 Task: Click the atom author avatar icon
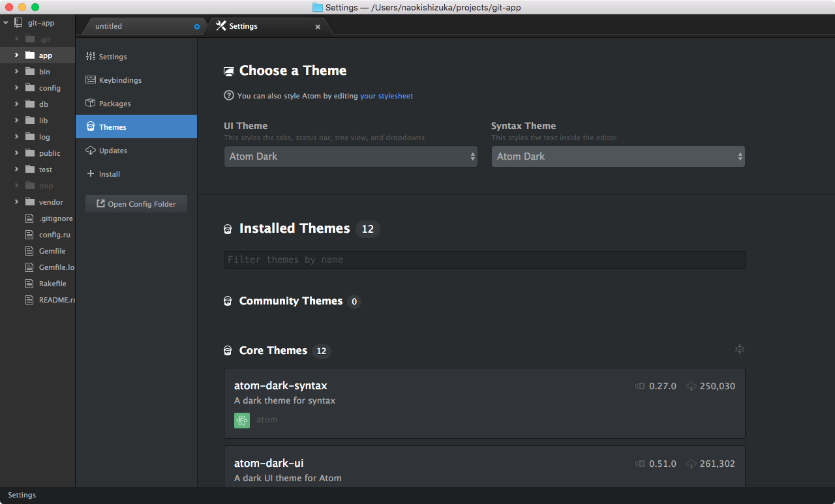point(242,420)
